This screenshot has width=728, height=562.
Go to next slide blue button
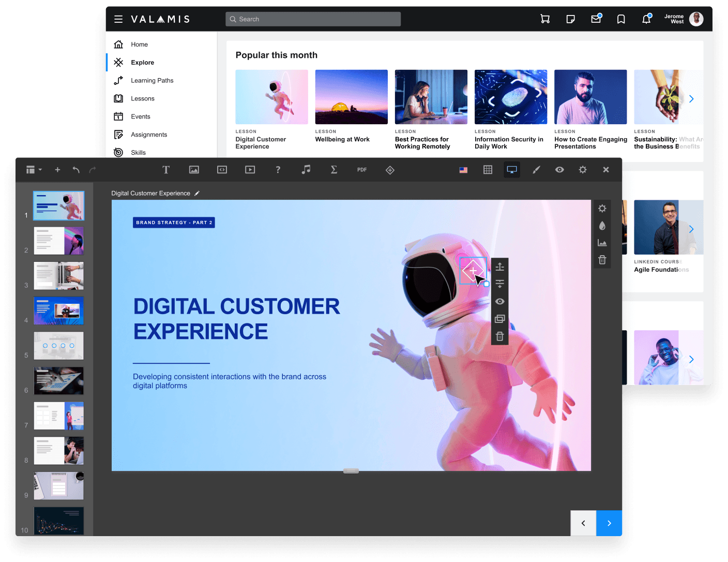pos(609,523)
